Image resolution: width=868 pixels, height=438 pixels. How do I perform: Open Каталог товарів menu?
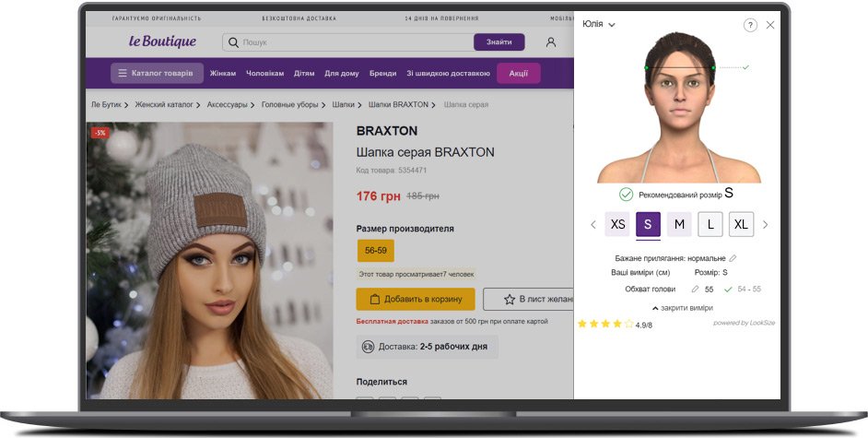pos(158,73)
